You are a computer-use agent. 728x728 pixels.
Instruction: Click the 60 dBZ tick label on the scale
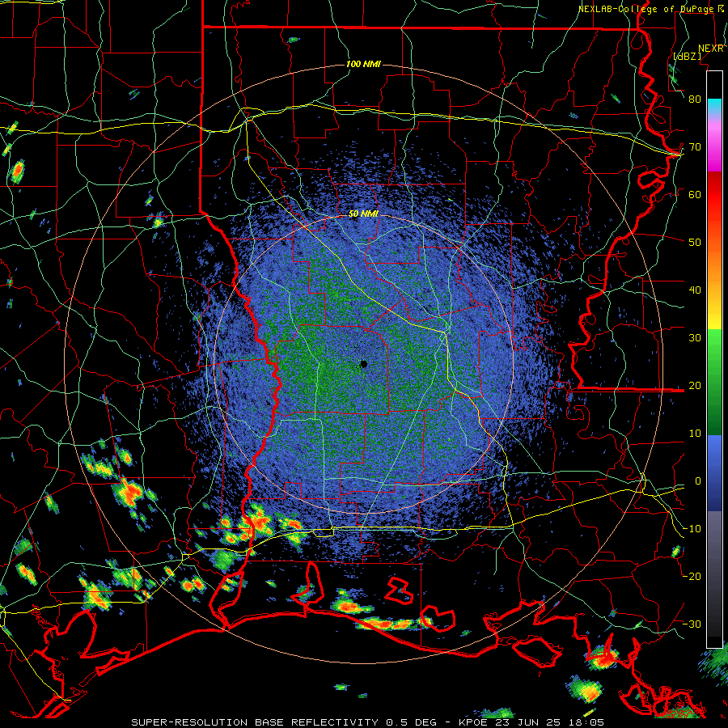click(x=695, y=195)
